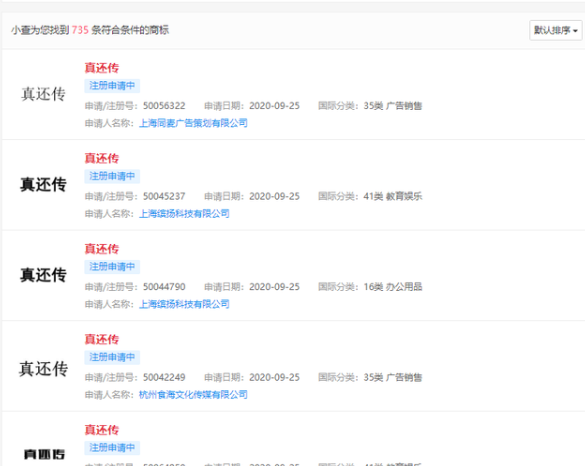
Task: Open applicant link 杭州食海文化传媒有限公司
Action: click(193, 395)
